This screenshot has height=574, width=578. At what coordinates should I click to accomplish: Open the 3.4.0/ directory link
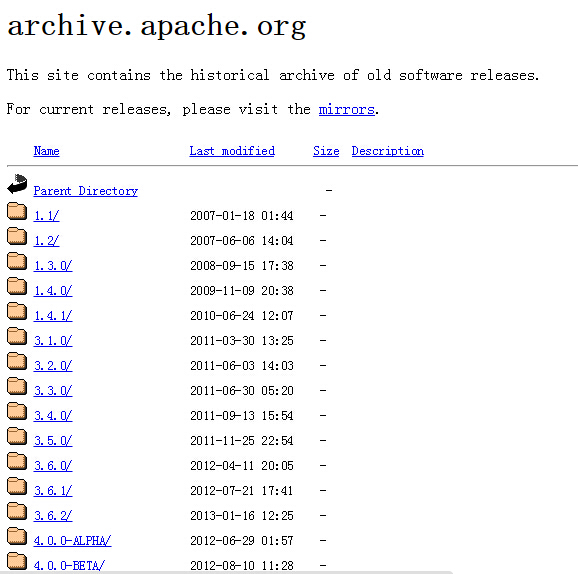53,416
